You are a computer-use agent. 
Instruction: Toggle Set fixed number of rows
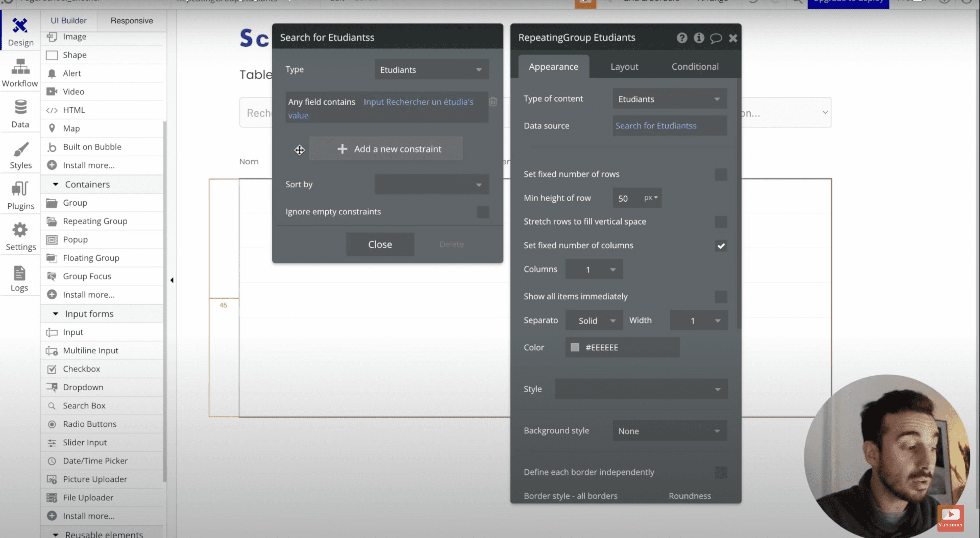(721, 174)
